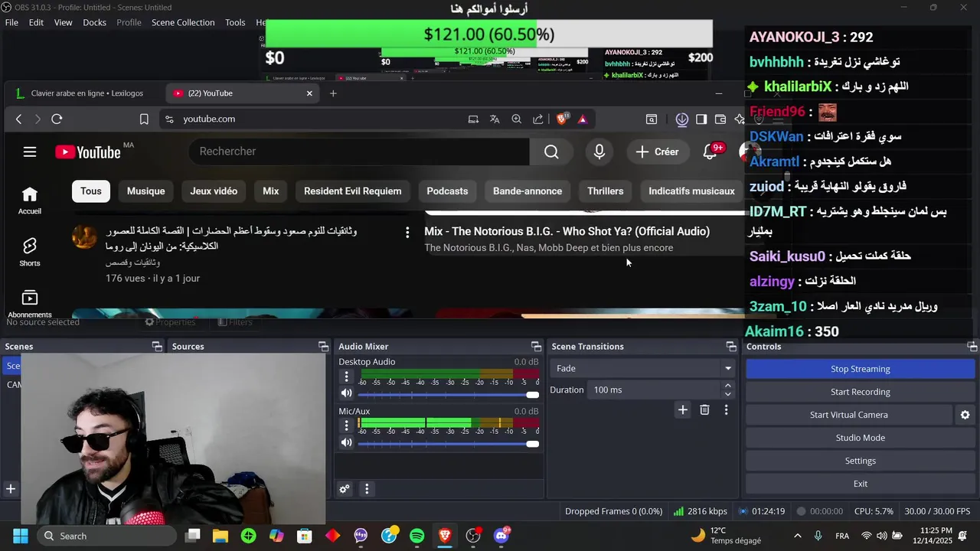The height and width of the screenshot is (551, 980).
Task: Delete the scene transition with trash icon
Action: pyautogui.click(x=704, y=410)
